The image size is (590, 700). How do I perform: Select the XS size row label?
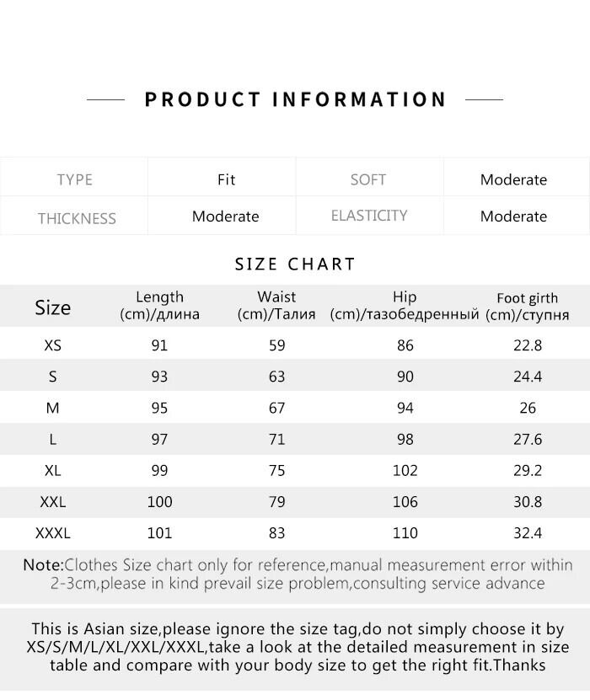pos(52,345)
